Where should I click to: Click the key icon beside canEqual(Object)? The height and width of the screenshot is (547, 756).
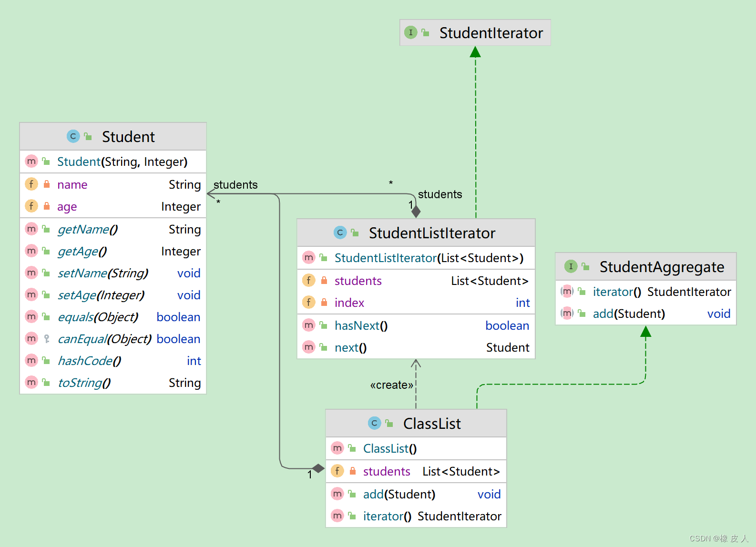47,339
